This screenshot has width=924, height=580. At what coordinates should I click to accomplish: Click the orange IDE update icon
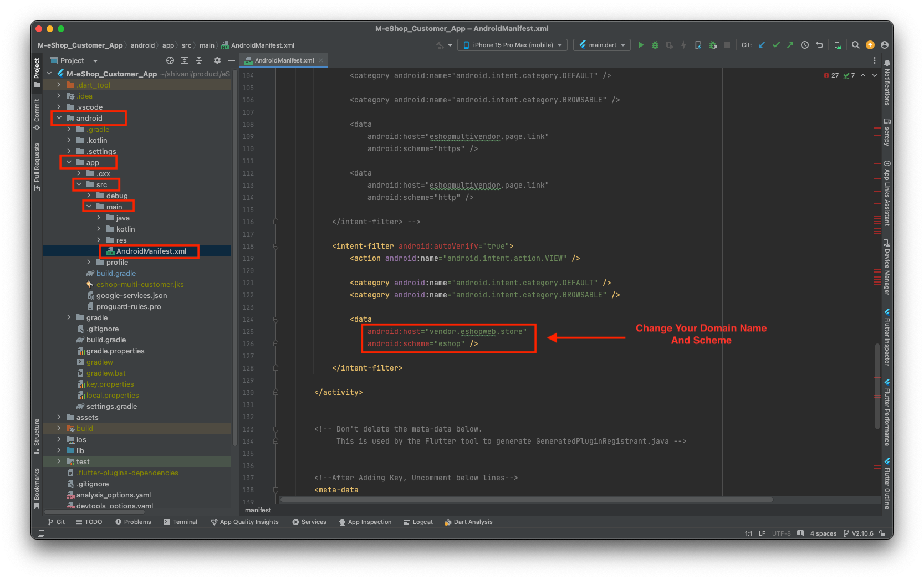pyautogui.click(x=870, y=45)
